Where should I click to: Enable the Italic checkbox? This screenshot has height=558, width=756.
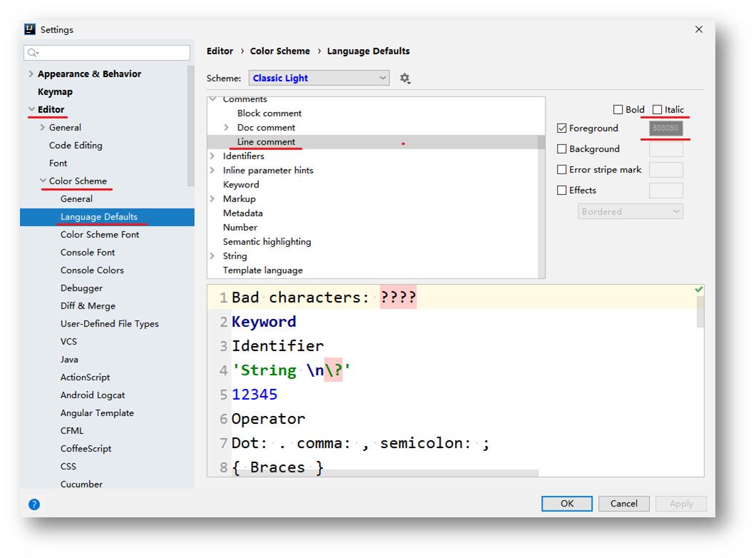point(657,109)
